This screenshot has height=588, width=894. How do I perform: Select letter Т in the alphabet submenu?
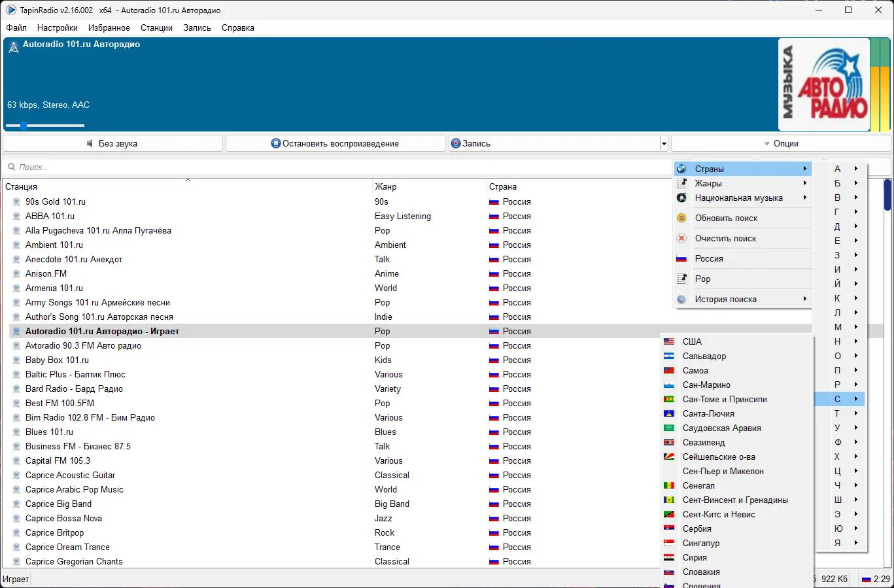point(840,413)
